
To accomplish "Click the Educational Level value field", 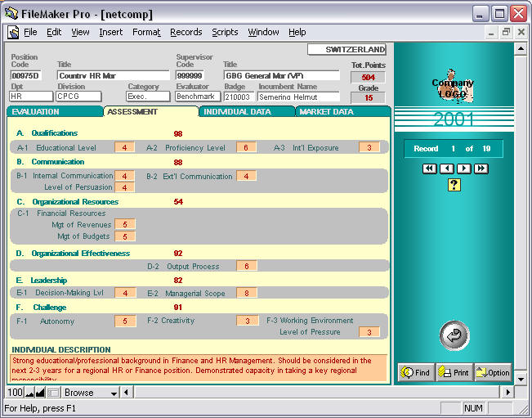I will point(124,148).
